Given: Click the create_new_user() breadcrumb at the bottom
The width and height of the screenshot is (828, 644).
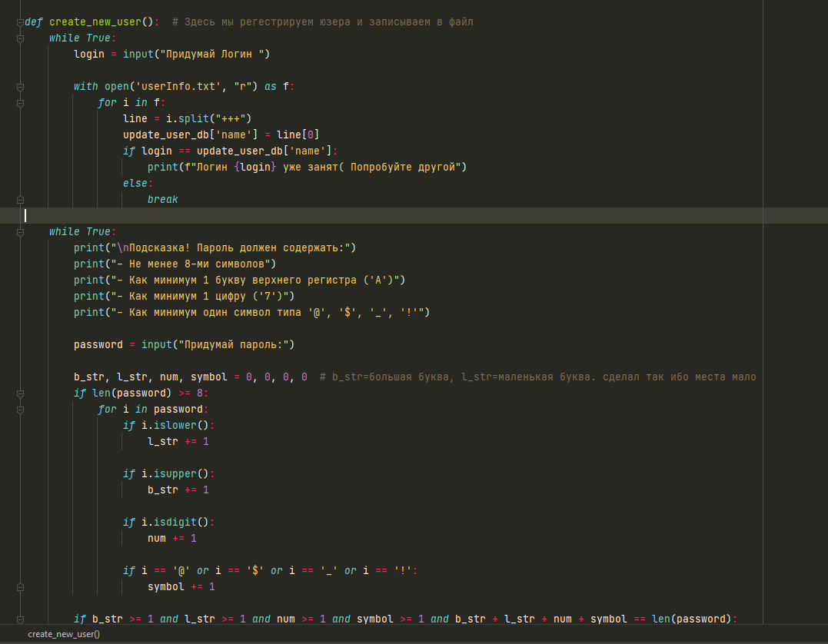Looking at the screenshot, I should click(64, 634).
